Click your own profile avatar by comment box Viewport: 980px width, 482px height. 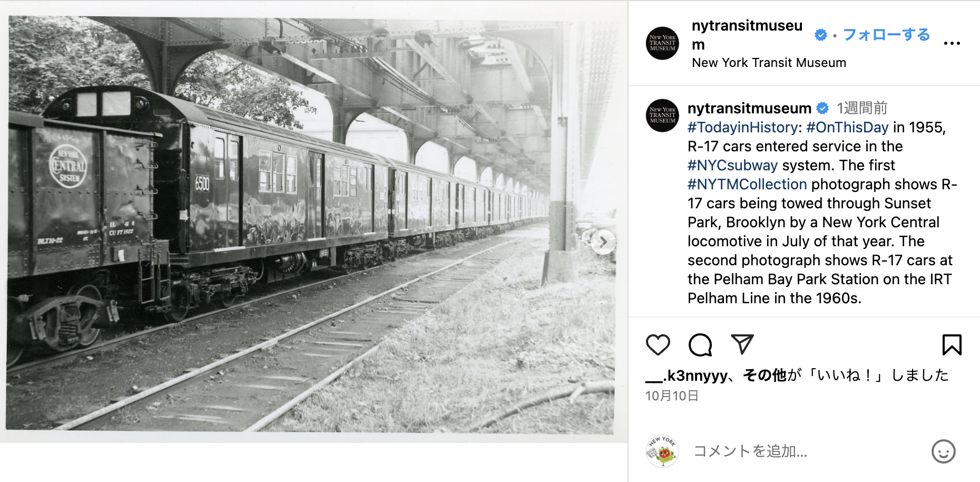[662, 451]
